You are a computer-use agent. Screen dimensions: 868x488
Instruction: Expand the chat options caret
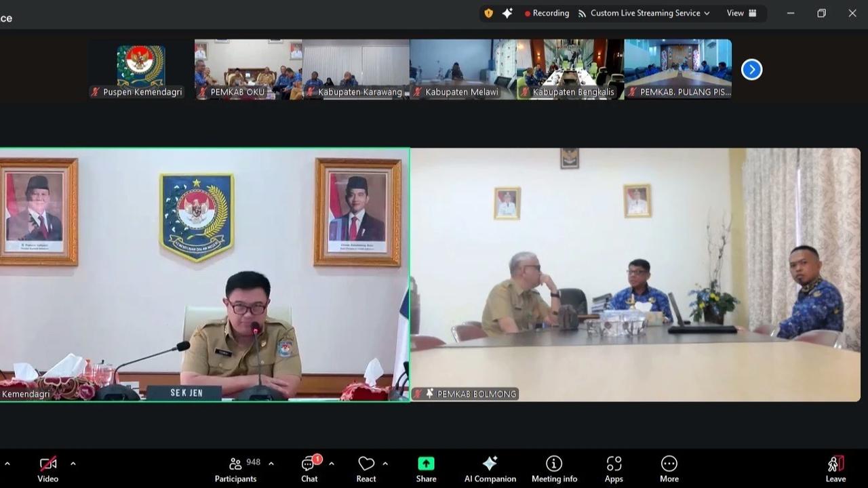click(332, 464)
